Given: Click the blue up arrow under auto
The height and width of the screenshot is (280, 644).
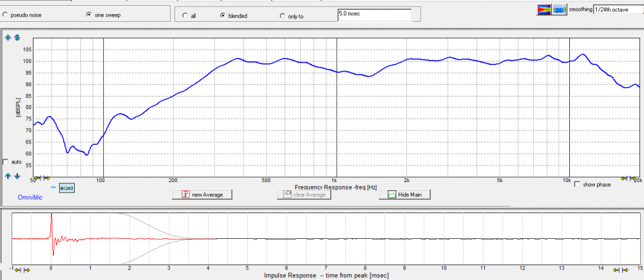Looking at the screenshot, I should click(x=8, y=176).
